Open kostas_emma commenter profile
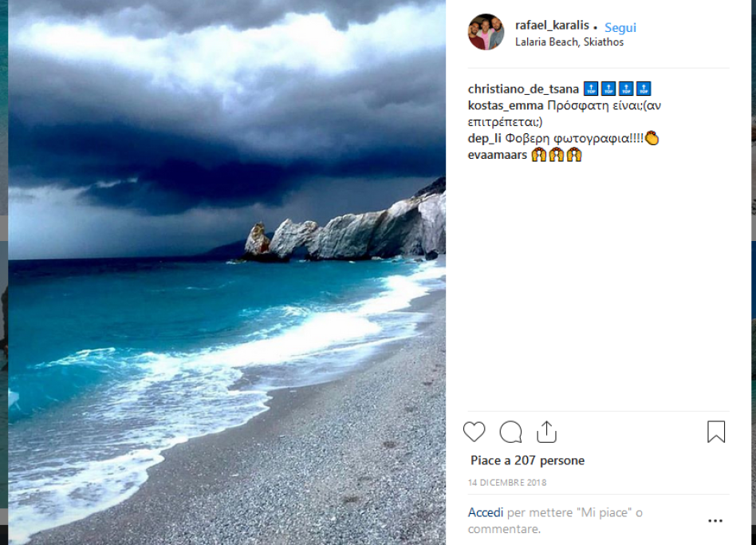This screenshot has height=545, width=756. pyautogui.click(x=506, y=105)
